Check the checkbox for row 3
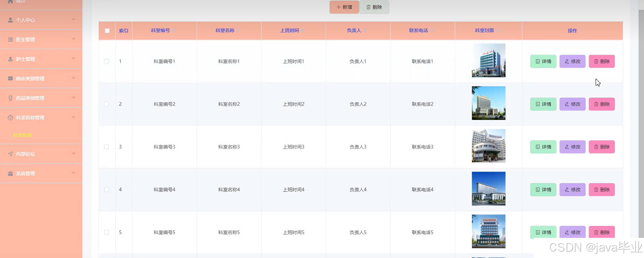This screenshot has height=258, width=644. [107, 147]
